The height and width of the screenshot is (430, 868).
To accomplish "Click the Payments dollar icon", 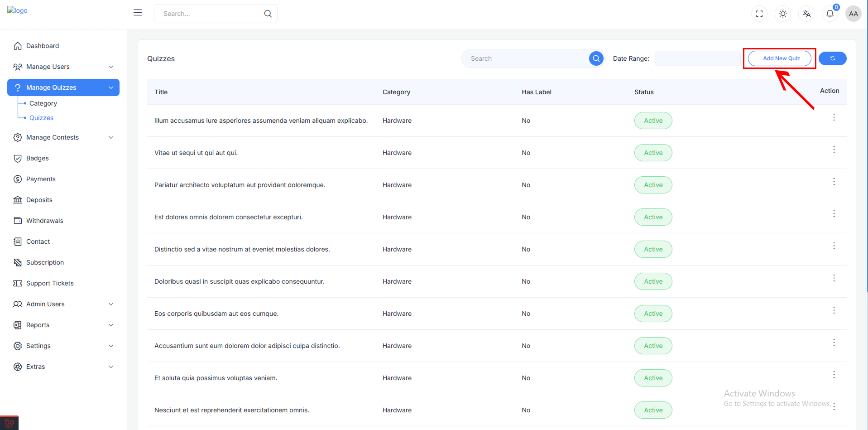I will pos(18,179).
